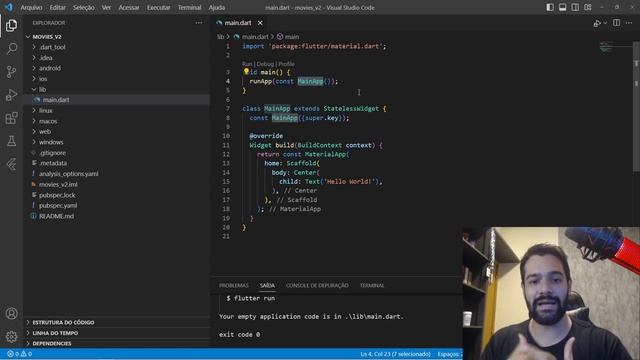Open pubspec.yaml file
The width and height of the screenshot is (640, 360).
(x=116, y=205)
